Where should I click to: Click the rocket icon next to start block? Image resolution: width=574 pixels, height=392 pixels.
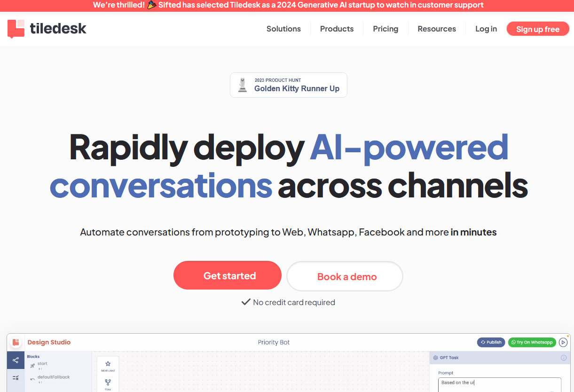click(32, 365)
